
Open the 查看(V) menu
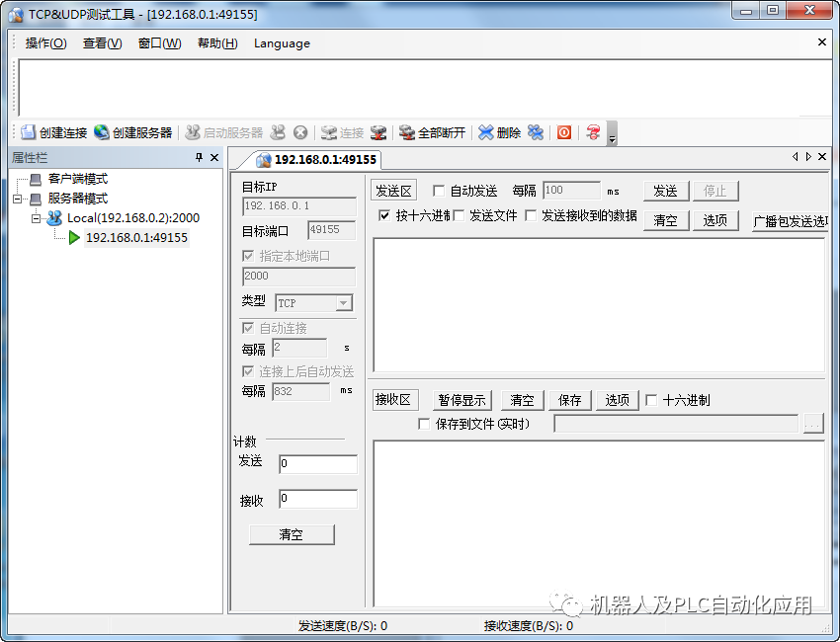coord(103,43)
